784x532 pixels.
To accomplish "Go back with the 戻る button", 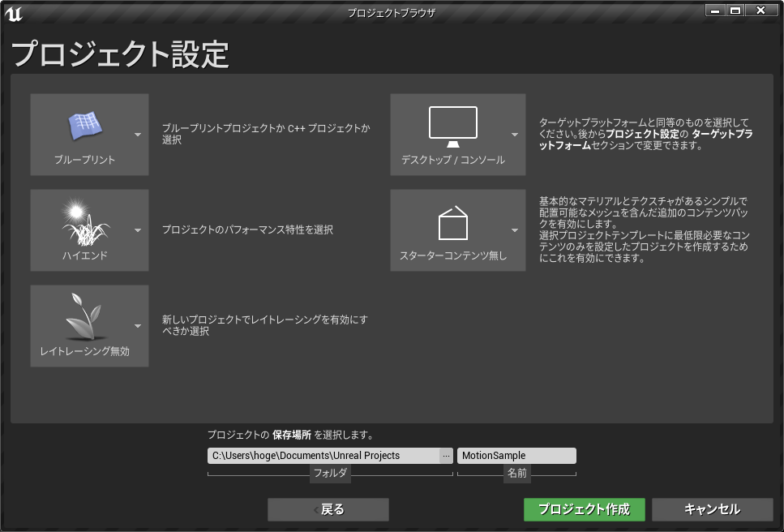I will click(x=328, y=509).
